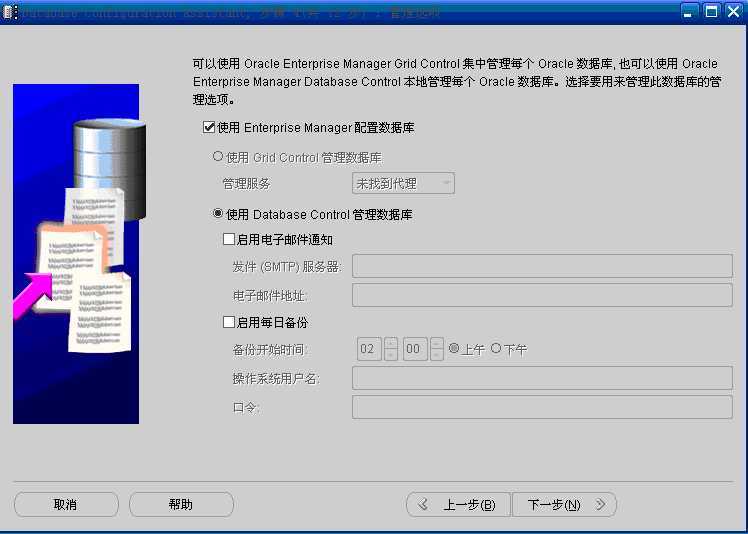Click the 下一步(N) button

pos(564,504)
